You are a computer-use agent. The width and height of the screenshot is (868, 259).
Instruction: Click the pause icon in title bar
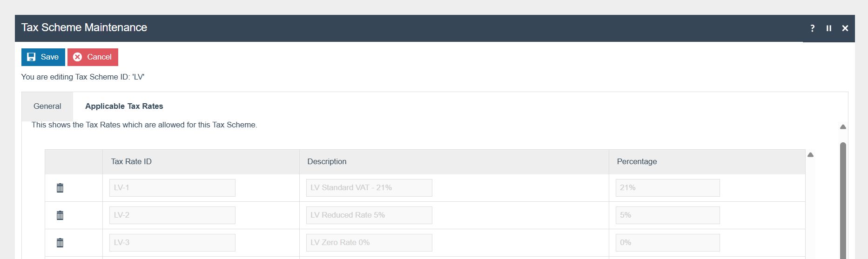pos(829,28)
